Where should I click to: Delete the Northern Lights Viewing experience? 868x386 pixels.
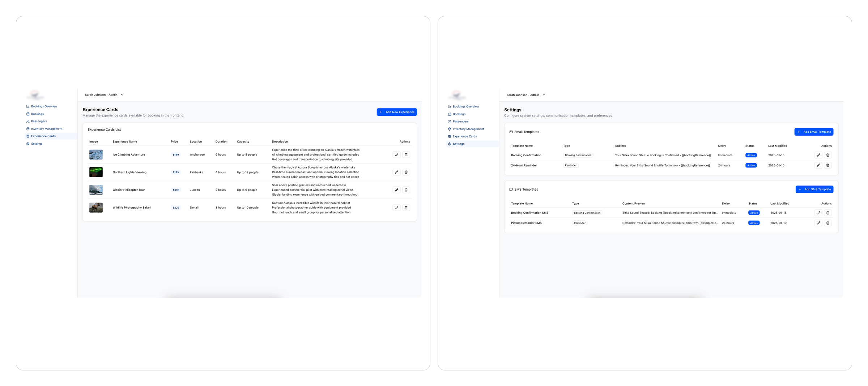406,172
